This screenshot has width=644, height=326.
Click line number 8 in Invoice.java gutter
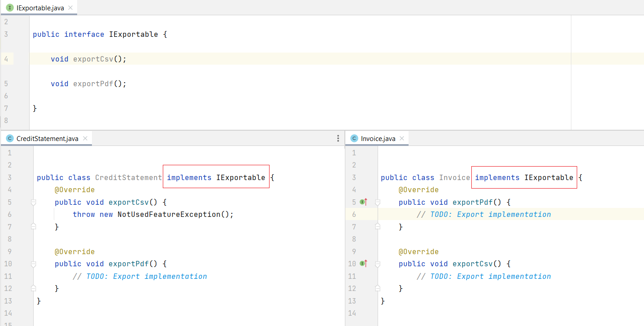click(354, 239)
